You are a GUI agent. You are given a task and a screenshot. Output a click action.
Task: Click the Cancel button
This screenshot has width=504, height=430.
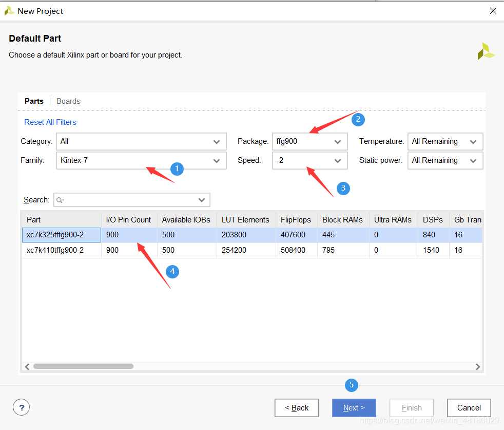[x=469, y=408]
